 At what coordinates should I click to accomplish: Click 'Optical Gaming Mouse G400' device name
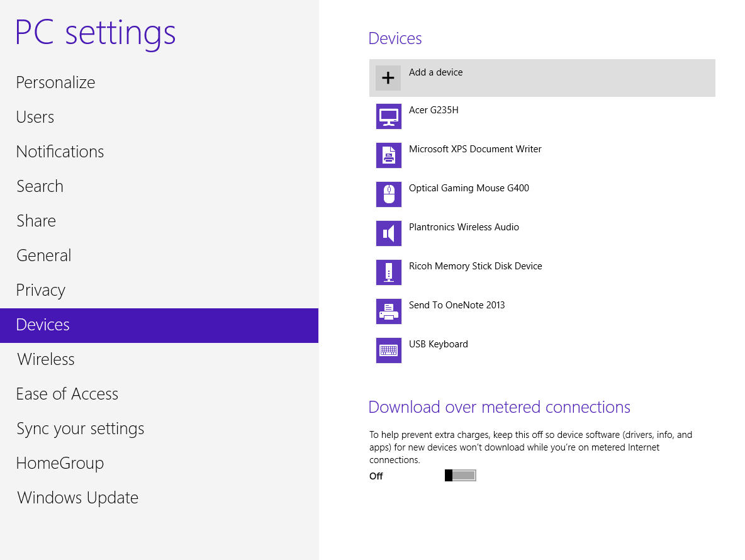[x=469, y=188]
